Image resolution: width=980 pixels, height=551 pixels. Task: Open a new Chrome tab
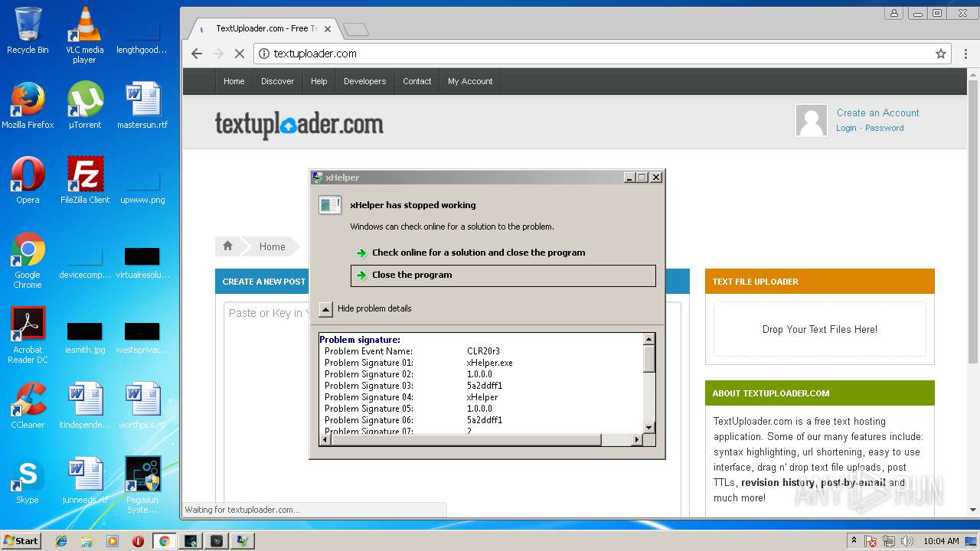[356, 30]
